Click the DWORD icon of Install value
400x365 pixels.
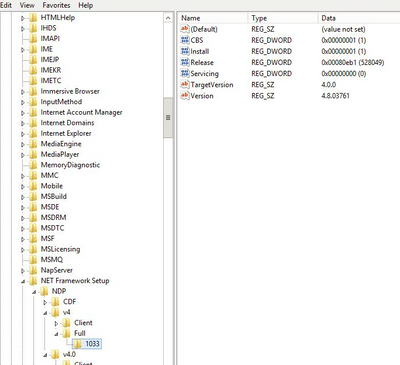pos(185,51)
